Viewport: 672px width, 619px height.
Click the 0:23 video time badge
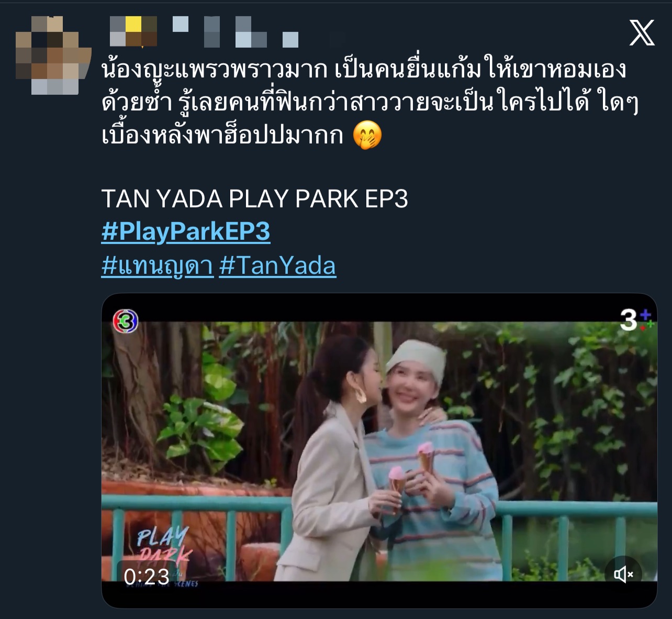click(147, 577)
